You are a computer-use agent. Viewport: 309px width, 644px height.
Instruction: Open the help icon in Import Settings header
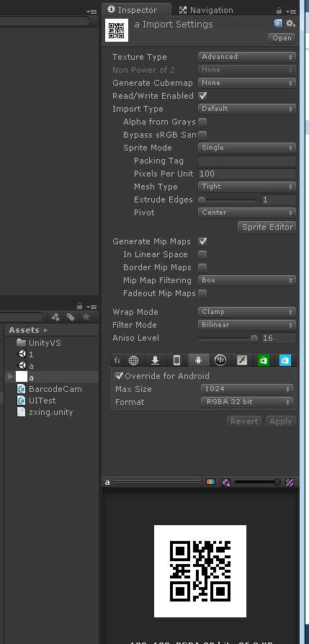point(278,23)
